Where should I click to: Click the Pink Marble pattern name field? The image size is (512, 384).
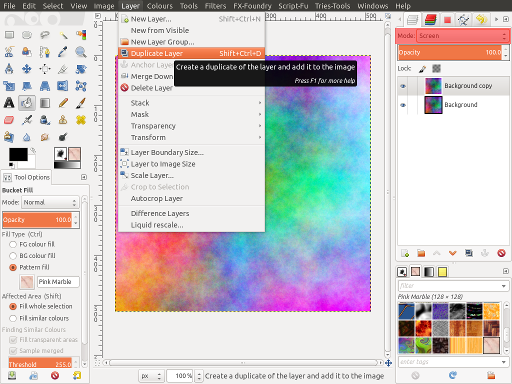click(x=58, y=282)
